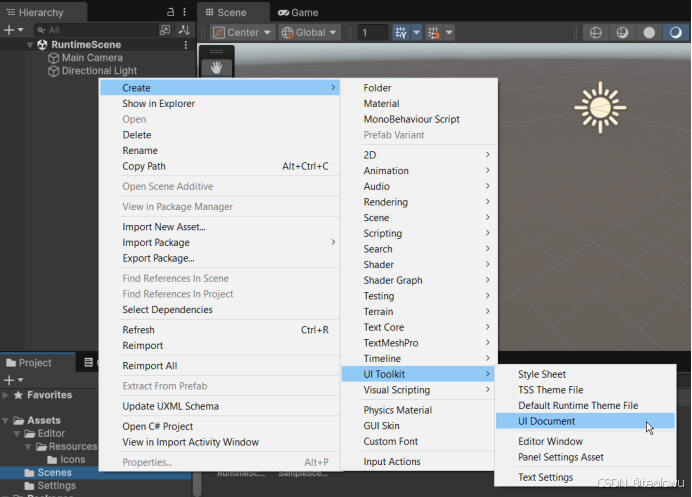
Task: Click the Hierarchy search-by-type icon
Action: tap(165, 30)
